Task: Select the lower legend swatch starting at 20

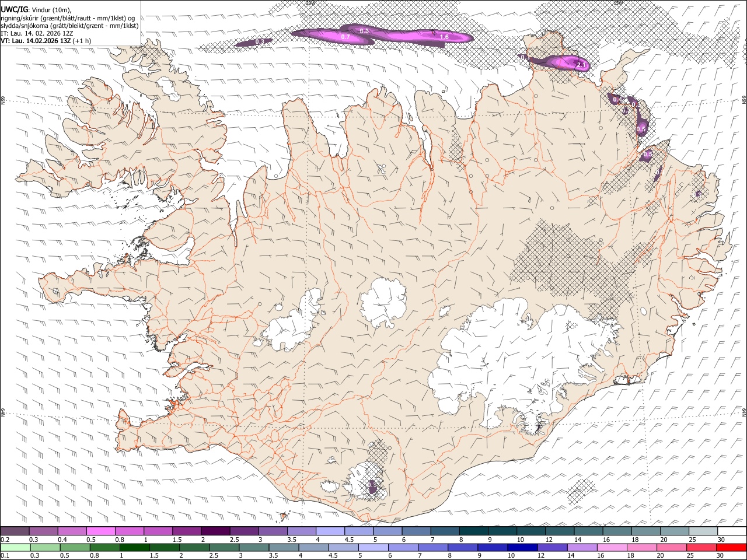Action: (672, 547)
